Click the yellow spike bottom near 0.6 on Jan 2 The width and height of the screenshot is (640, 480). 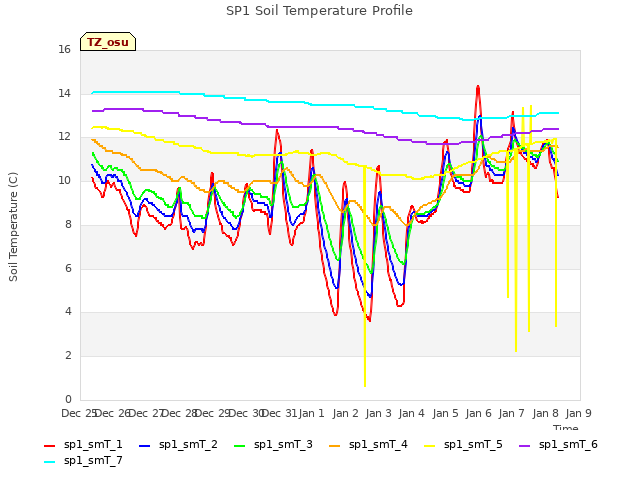[x=365, y=384]
